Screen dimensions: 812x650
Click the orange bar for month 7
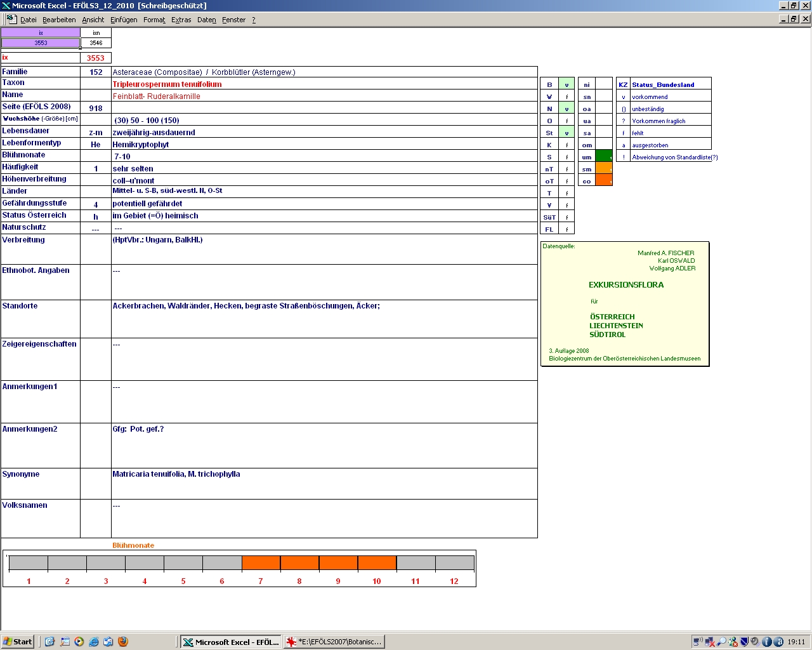tap(261, 562)
